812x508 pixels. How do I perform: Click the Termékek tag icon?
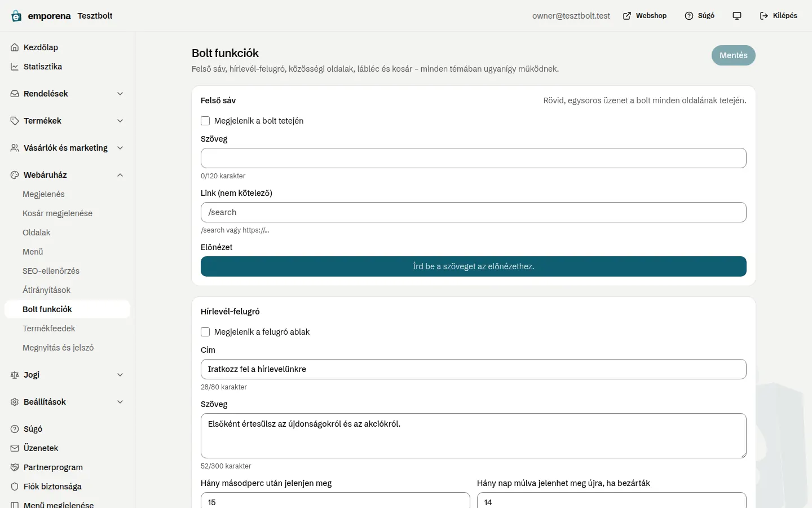click(15, 121)
